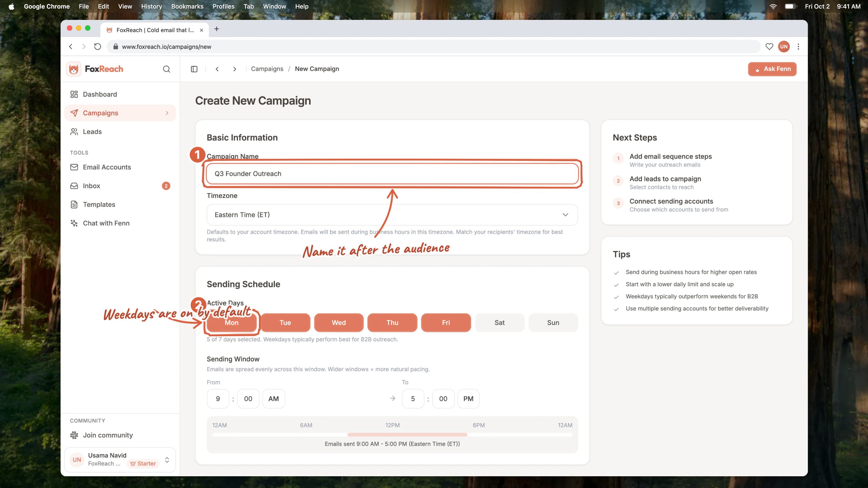Open Templates in the sidebar
868x488 pixels.
click(x=120, y=205)
